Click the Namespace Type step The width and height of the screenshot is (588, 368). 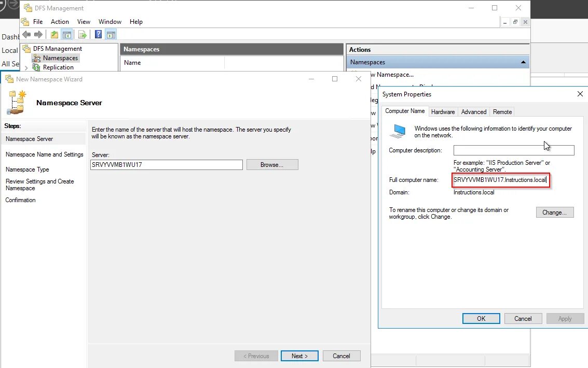point(27,169)
